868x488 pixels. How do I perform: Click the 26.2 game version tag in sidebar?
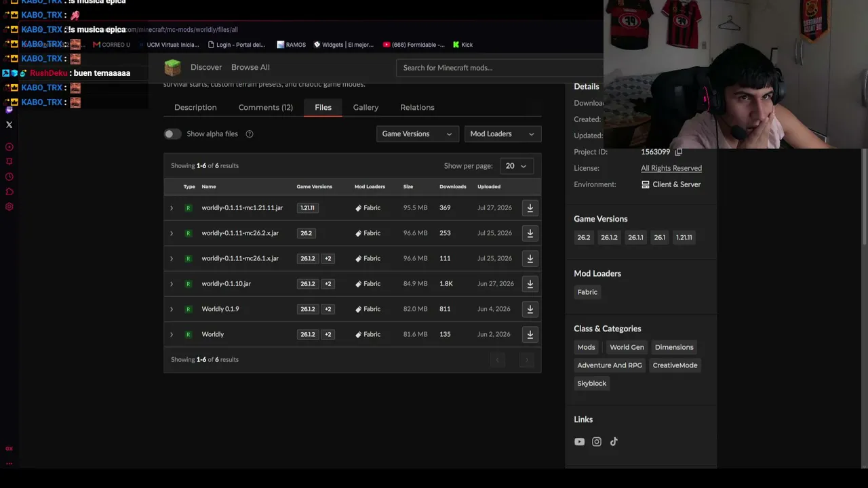tap(584, 237)
